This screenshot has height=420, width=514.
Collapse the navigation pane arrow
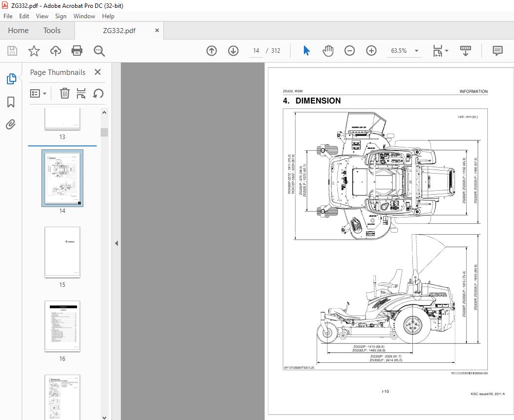pyautogui.click(x=116, y=243)
